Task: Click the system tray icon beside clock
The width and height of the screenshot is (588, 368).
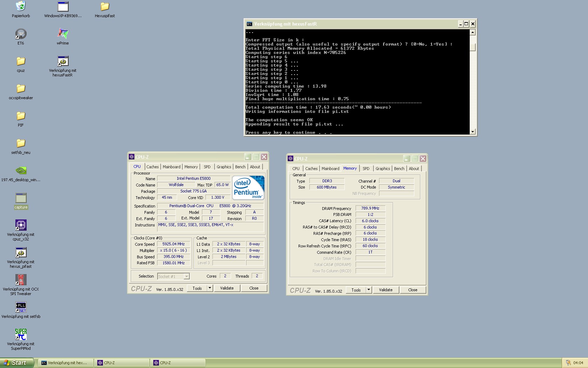Action: [x=568, y=363]
